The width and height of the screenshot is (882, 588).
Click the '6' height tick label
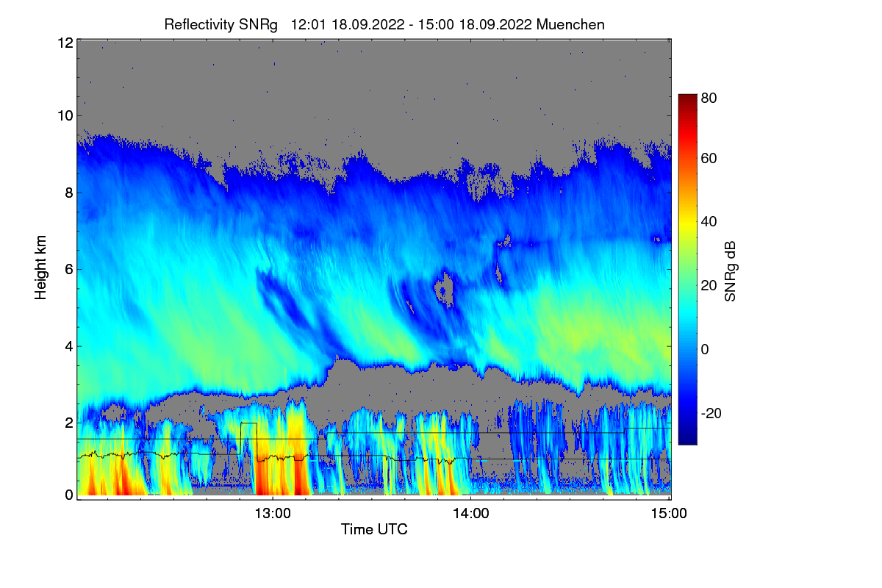click(69, 269)
